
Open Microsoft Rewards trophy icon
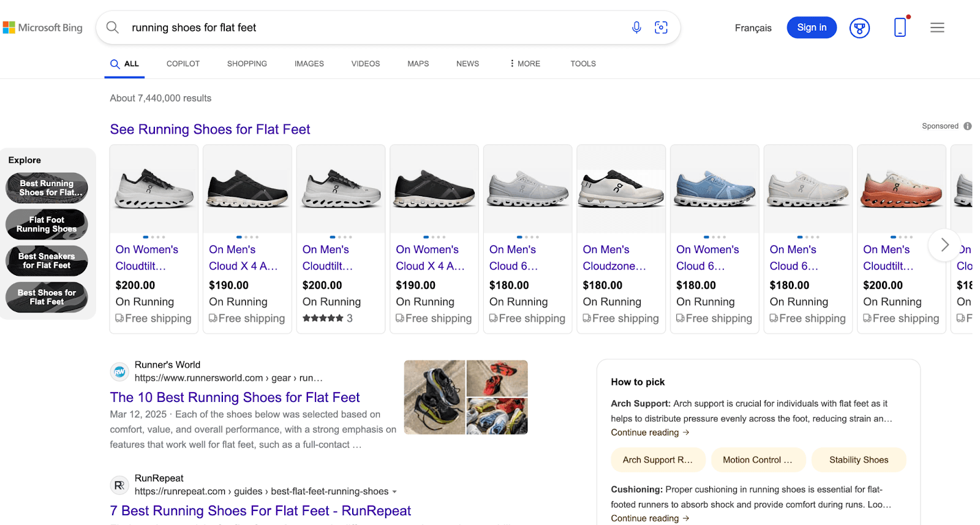point(859,28)
